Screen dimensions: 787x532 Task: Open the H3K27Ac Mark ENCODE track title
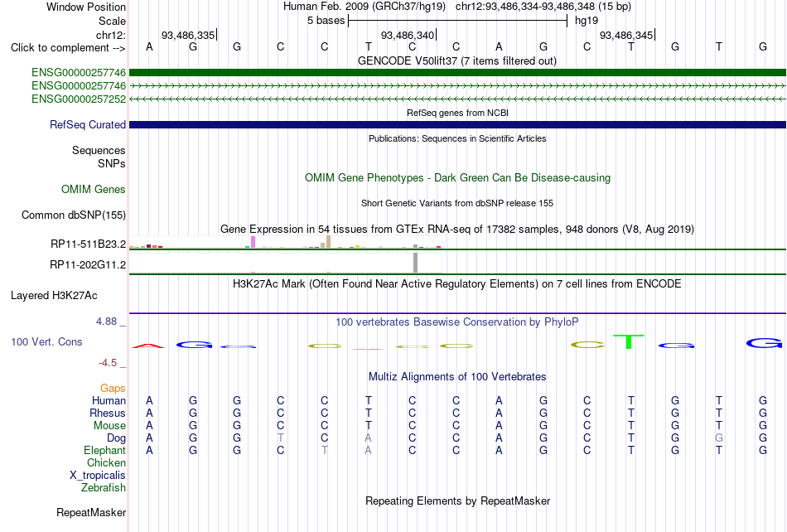pyautogui.click(x=457, y=284)
